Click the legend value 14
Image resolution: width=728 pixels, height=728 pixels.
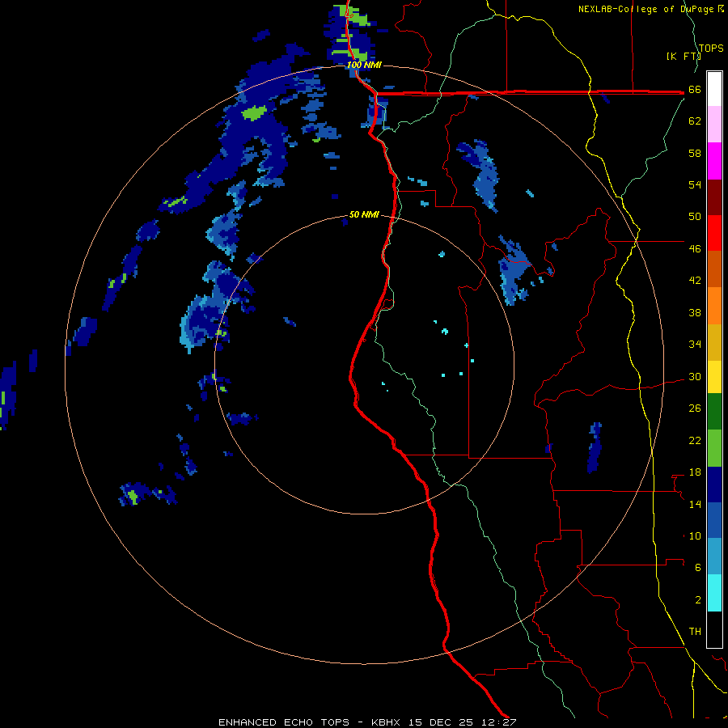click(x=695, y=504)
